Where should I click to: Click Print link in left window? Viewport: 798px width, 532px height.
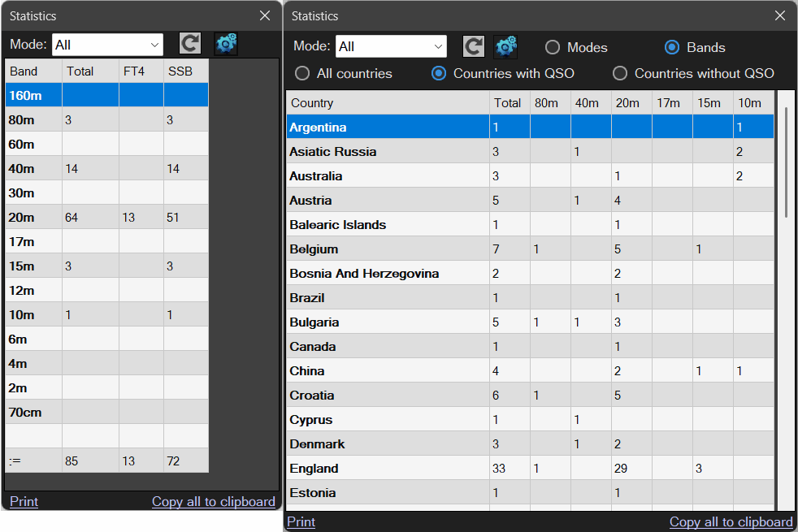[x=24, y=501]
